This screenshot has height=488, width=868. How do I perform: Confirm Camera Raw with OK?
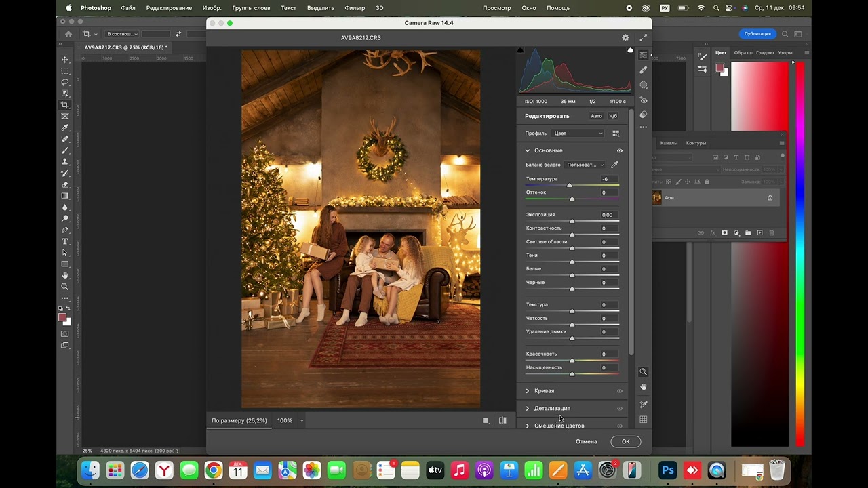coord(625,441)
